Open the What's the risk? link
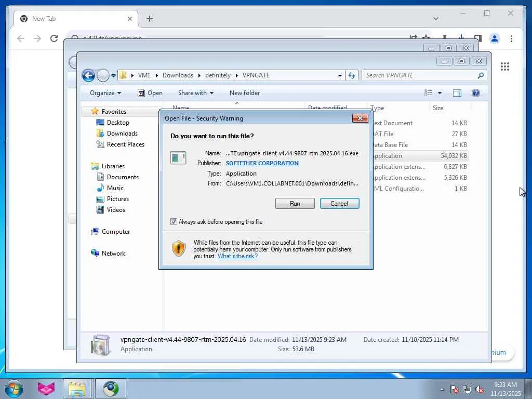532x399 pixels. [x=237, y=256]
